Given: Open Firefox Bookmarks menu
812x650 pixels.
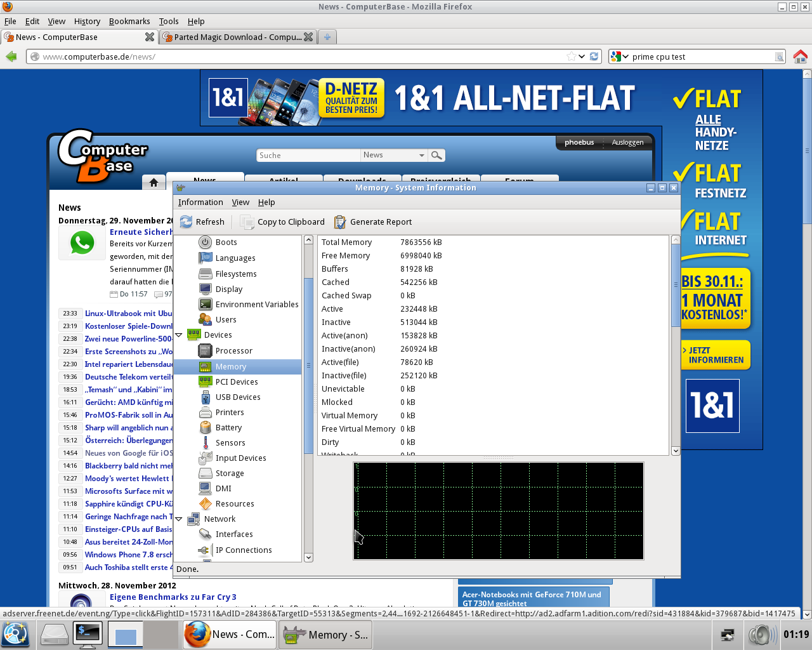Looking at the screenshot, I should coord(129,21).
